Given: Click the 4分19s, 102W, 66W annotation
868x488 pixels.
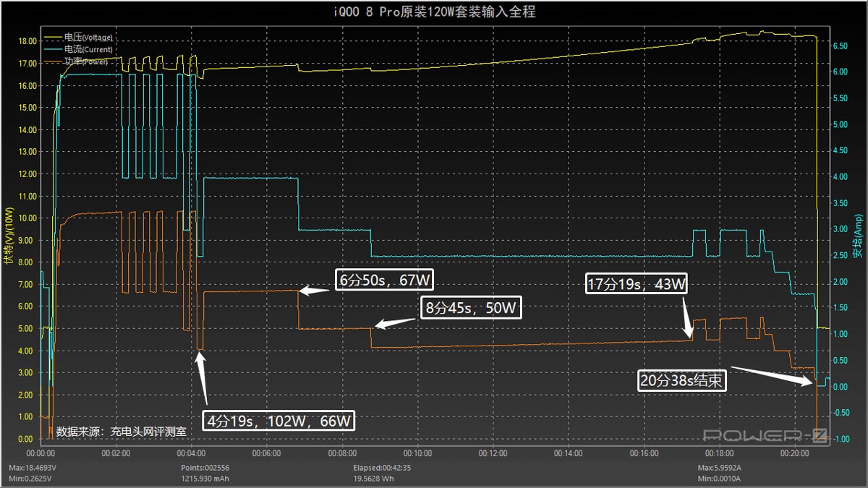Looking at the screenshot, I should (x=278, y=421).
